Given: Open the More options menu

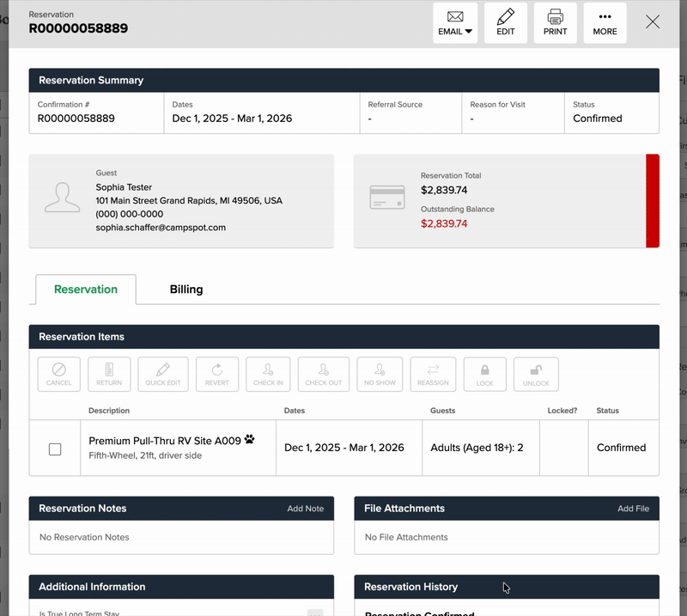Looking at the screenshot, I should (x=605, y=23).
